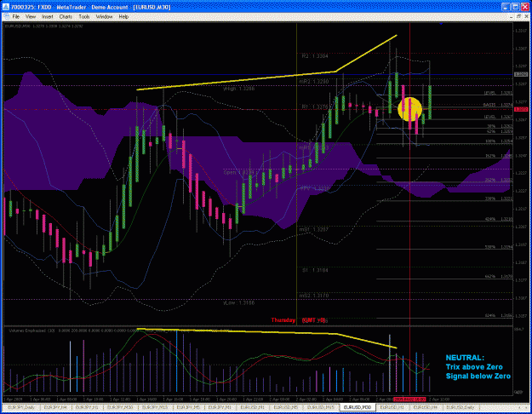Click the EURUSD,M30 OHLC header in chart
532x414 pixels.
pos(43,26)
